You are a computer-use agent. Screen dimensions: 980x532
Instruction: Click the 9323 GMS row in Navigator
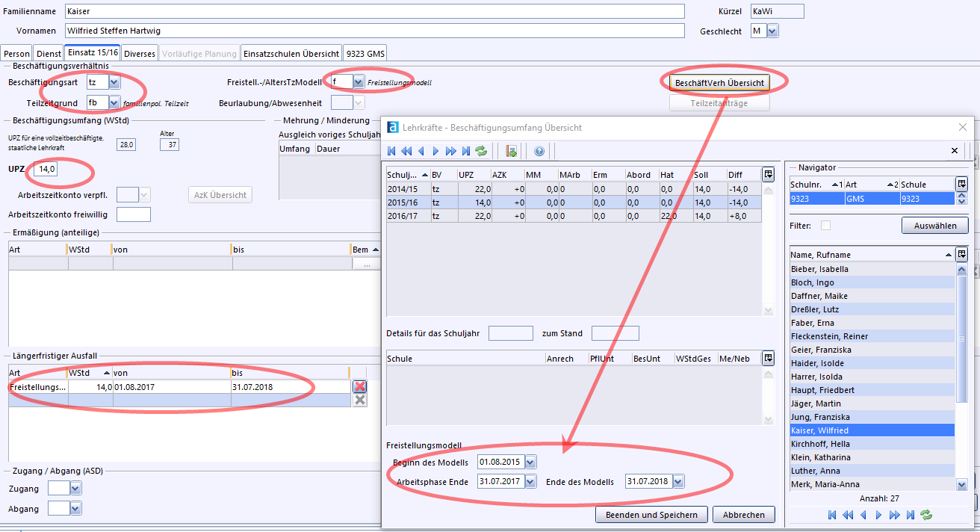872,198
